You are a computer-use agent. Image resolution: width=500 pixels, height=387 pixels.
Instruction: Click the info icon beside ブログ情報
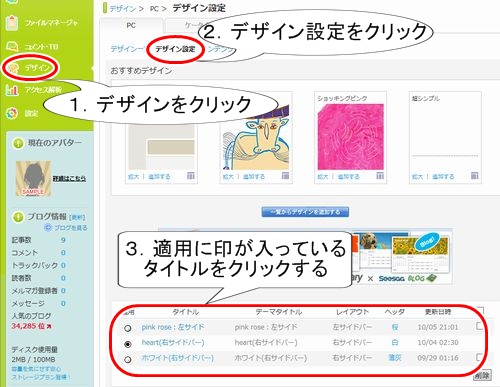(x=18, y=217)
